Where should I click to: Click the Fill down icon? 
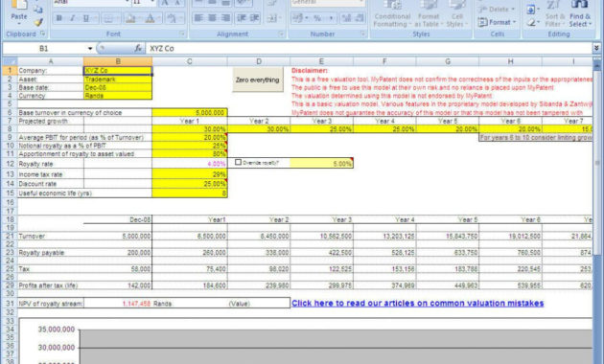tap(531, 10)
